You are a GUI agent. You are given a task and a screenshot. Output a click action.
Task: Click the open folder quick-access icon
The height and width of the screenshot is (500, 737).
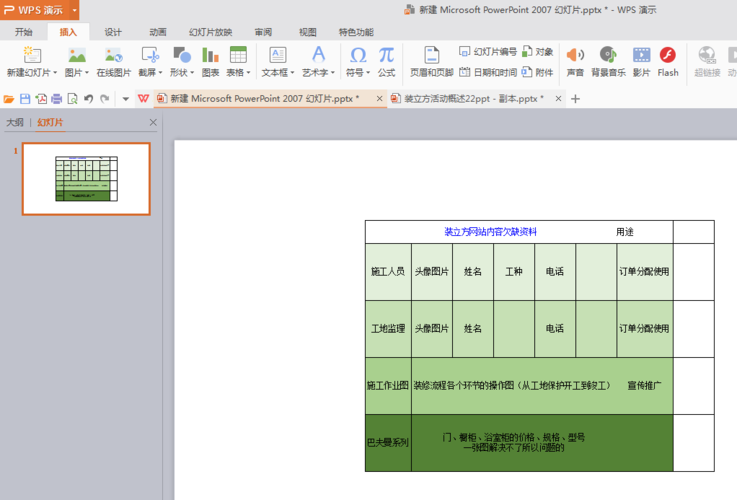click(x=9, y=99)
